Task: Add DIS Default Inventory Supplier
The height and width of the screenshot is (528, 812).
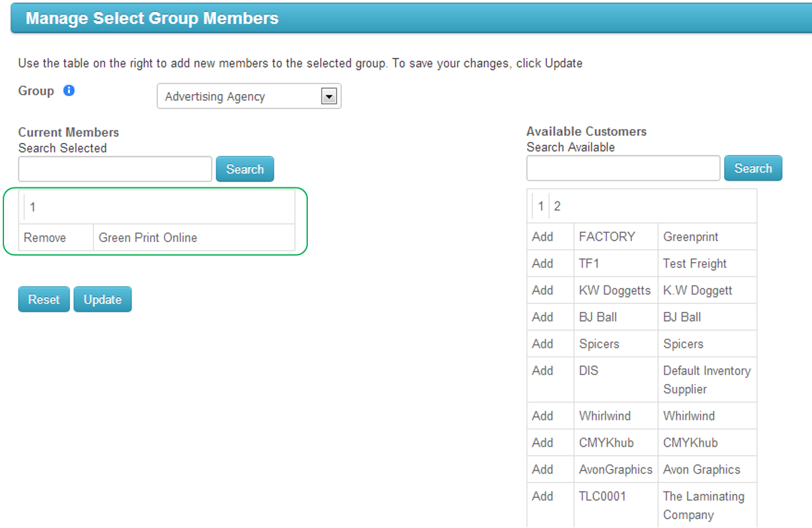Action: 542,371
